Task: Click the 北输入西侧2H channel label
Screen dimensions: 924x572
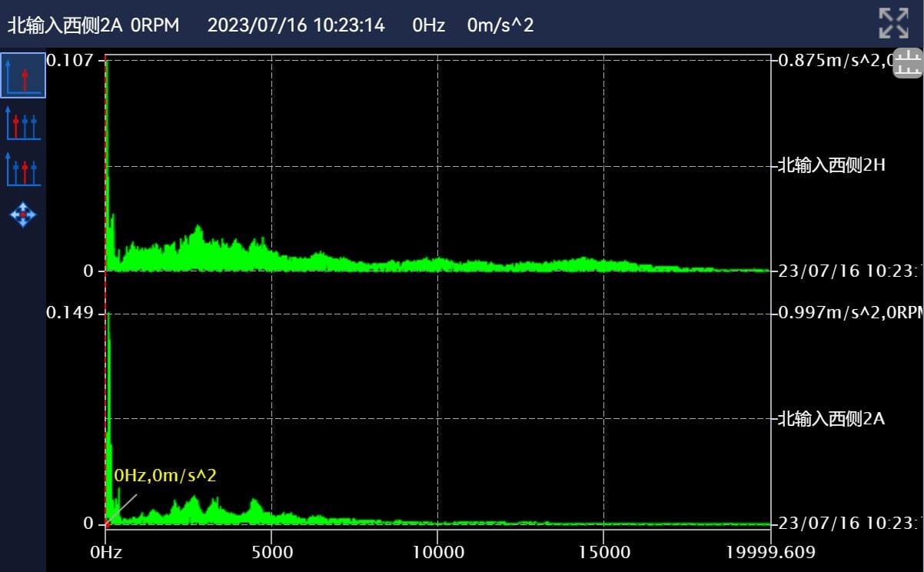Action: click(832, 165)
